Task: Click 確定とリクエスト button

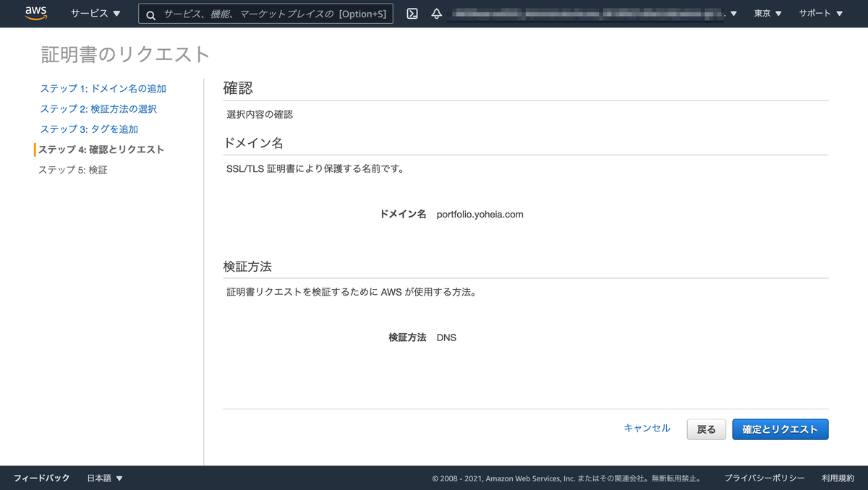Action: coord(780,429)
